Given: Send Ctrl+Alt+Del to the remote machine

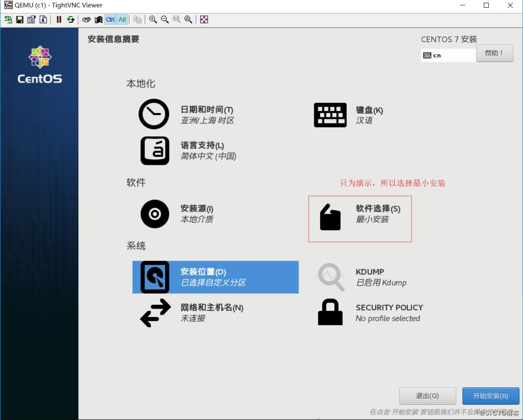Looking at the screenshot, I should pos(86,20).
